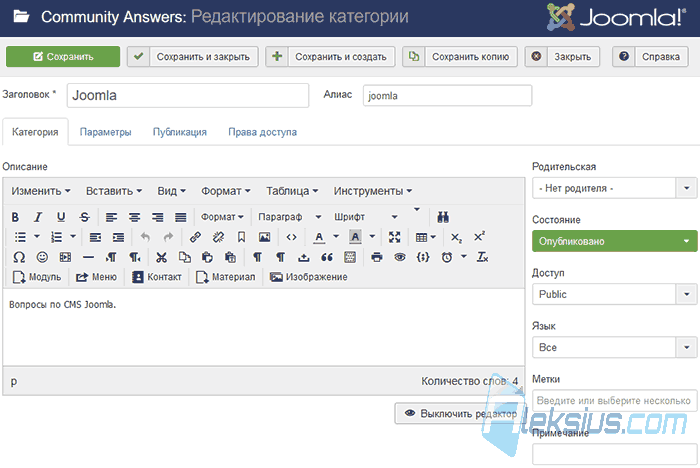The width and height of the screenshot is (700, 468).
Task: Open the Родительская parent dropdown
Action: [614, 188]
